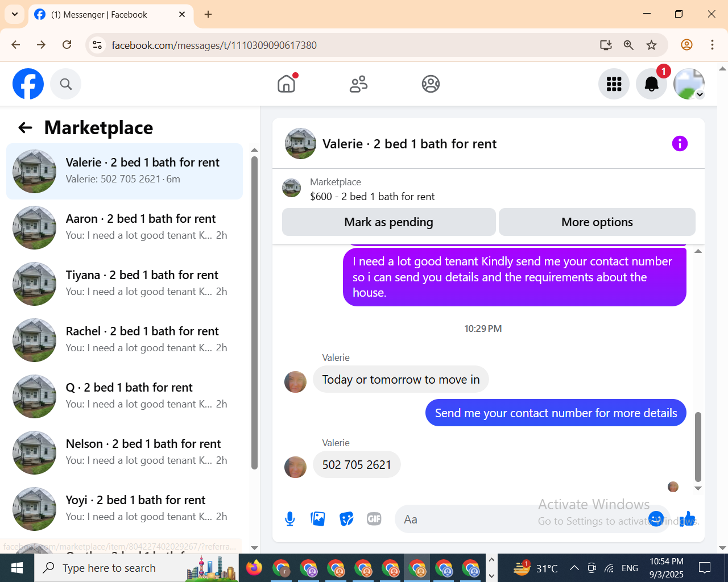
Task: Click 'Send me your contact number' message
Action: click(556, 413)
